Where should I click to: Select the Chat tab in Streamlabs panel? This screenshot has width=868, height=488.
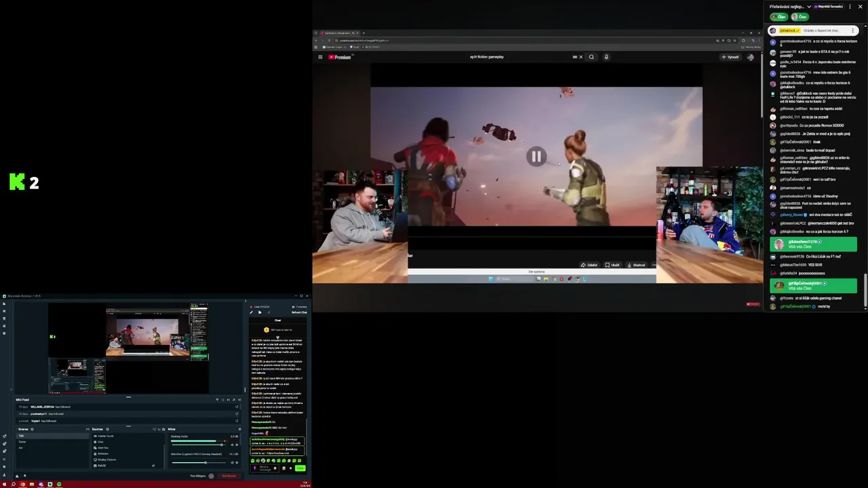pyautogui.click(x=277, y=321)
